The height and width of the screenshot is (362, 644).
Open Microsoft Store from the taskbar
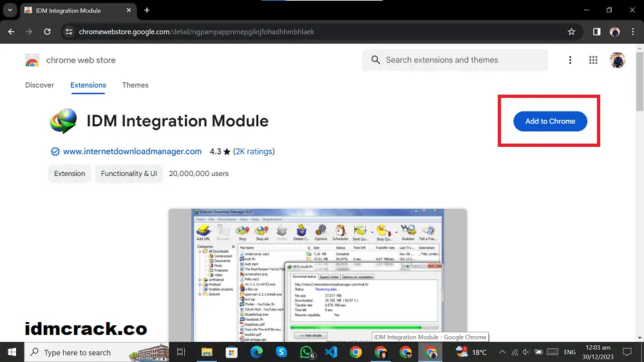(x=232, y=352)
